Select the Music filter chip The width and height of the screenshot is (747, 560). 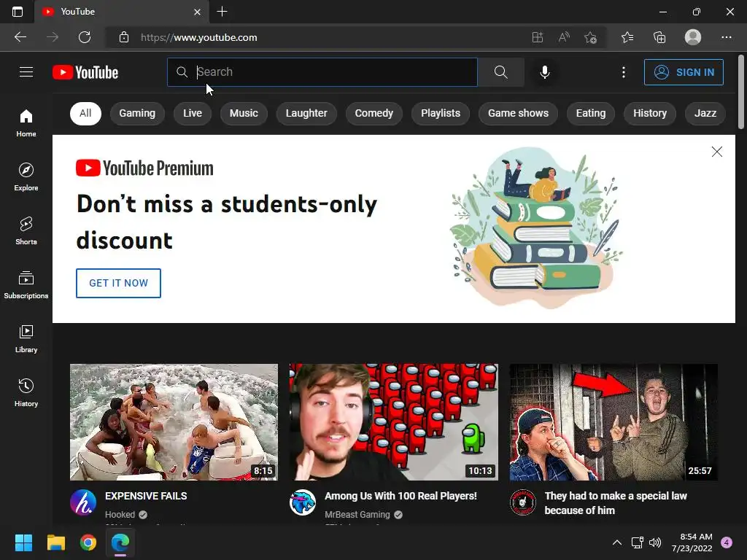[244, 113]
